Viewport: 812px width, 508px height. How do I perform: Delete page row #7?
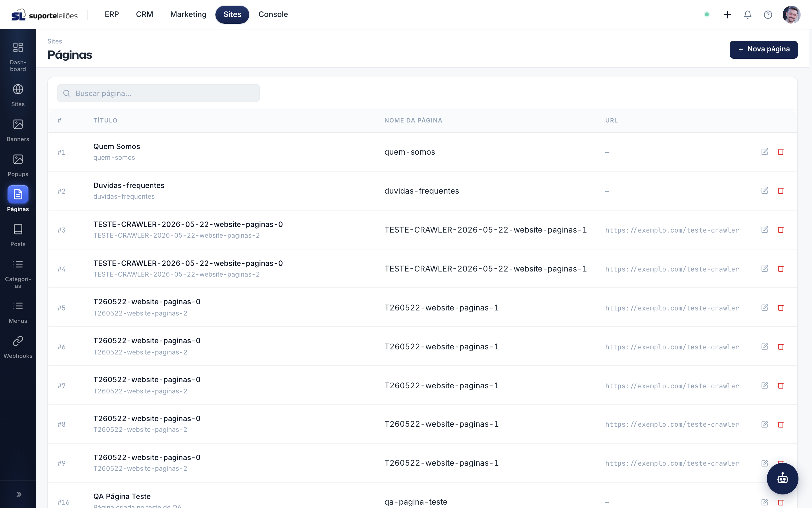click(x=780, y=386)
